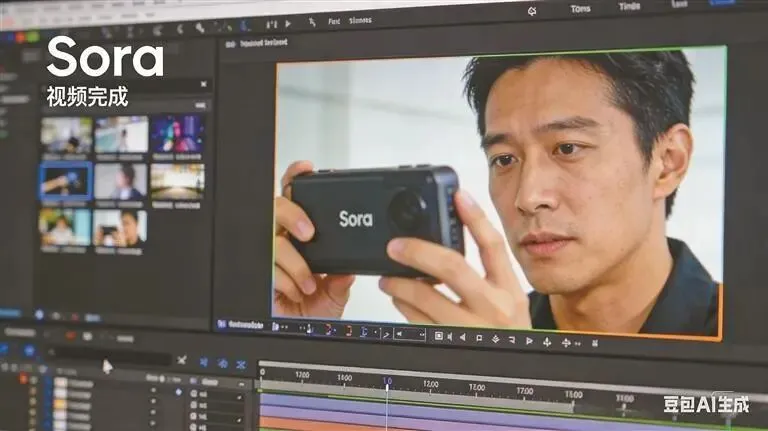
Task: Click the first blue icon right of white X
Action: pos(204,362)
